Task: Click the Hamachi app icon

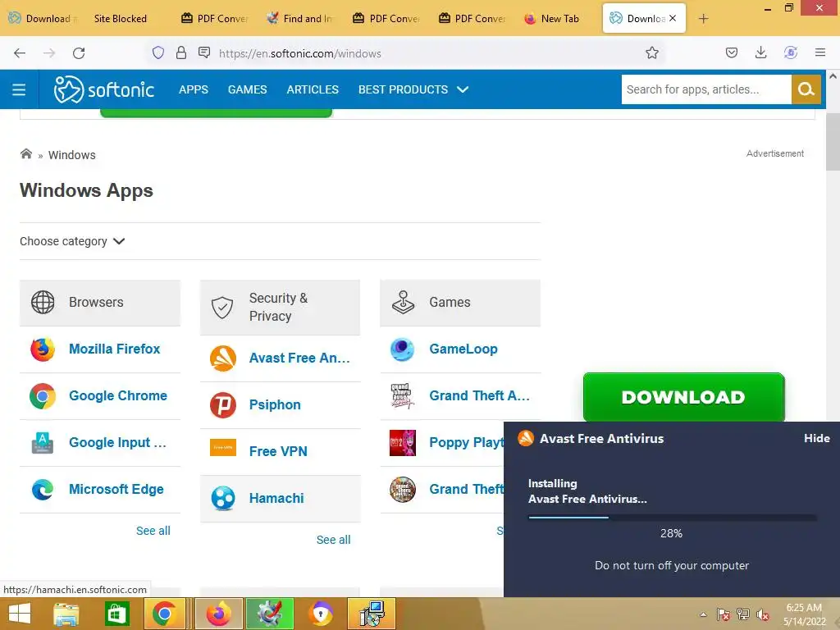Action: coord(223,498)
